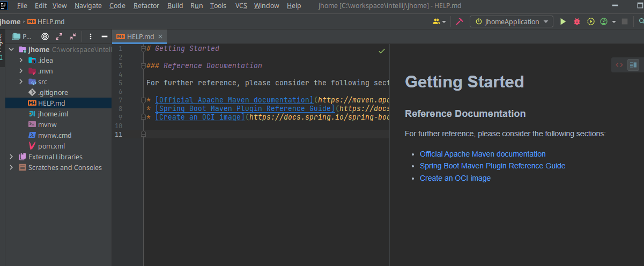Select opened file target icon in Project panel
Viewport: 644px width, 266px height.
coord(45,36)
